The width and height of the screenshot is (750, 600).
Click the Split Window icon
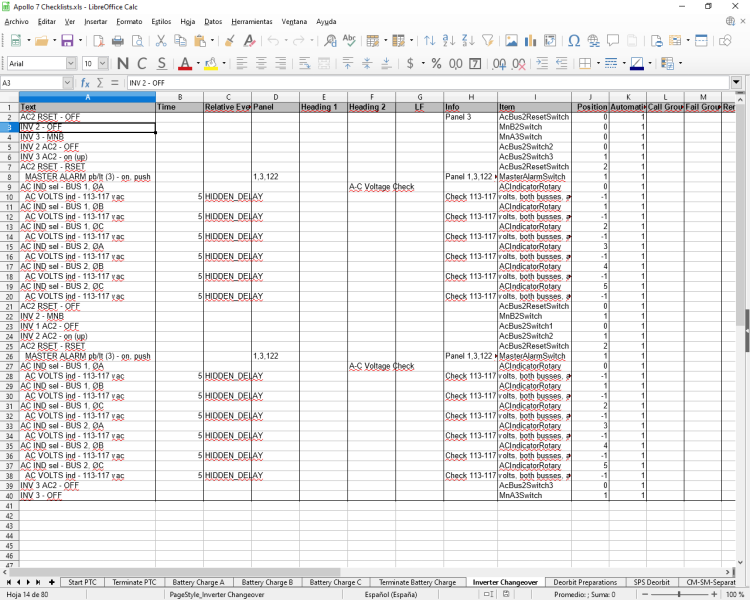pyautogui.click(x=701, y=41)
